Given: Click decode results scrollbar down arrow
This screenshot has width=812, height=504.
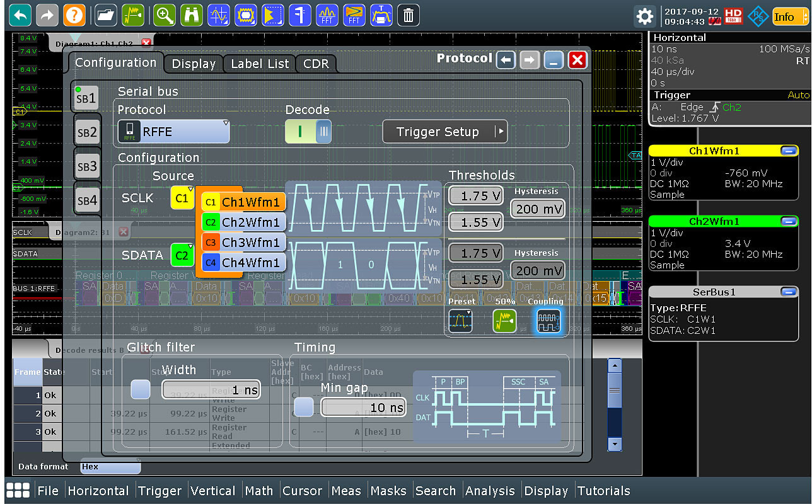Looking at the screenshot, I should (x=615, y=445).
